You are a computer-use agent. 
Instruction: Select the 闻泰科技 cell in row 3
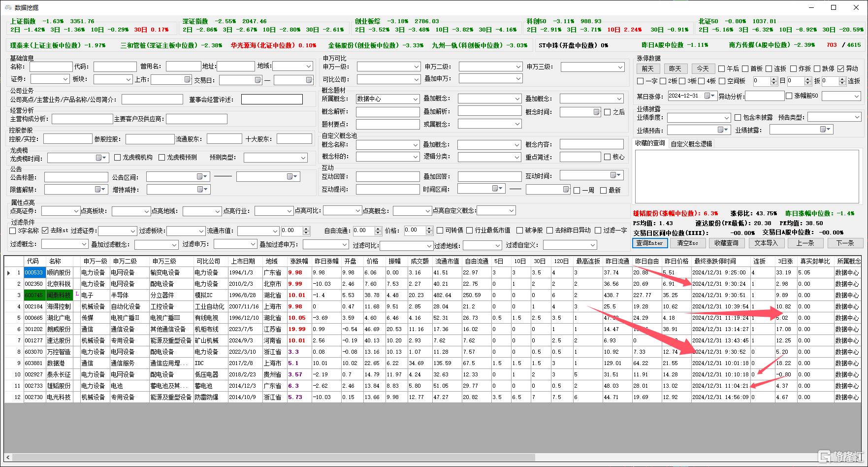59,295
